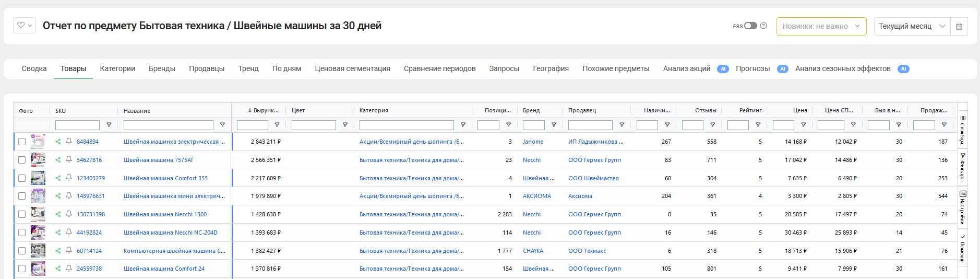Open the filter icon for the Бренд column
980x279 pixels.
554,125
